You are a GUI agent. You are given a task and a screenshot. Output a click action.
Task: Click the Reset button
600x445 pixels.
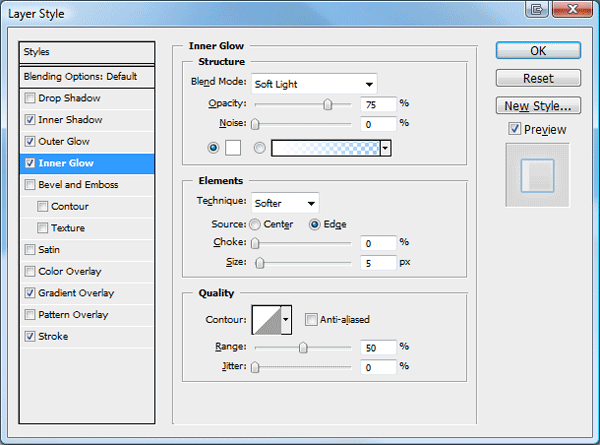(x=538, y=78)
